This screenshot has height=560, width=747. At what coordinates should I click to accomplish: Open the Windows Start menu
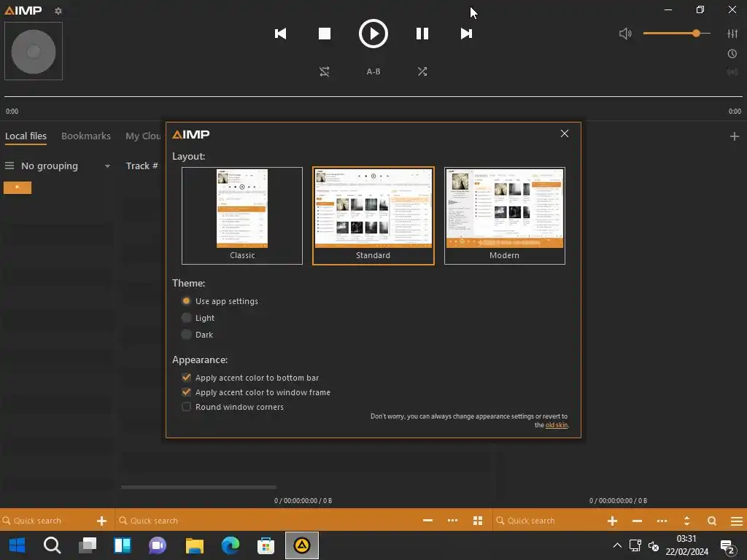pos(18,545)
